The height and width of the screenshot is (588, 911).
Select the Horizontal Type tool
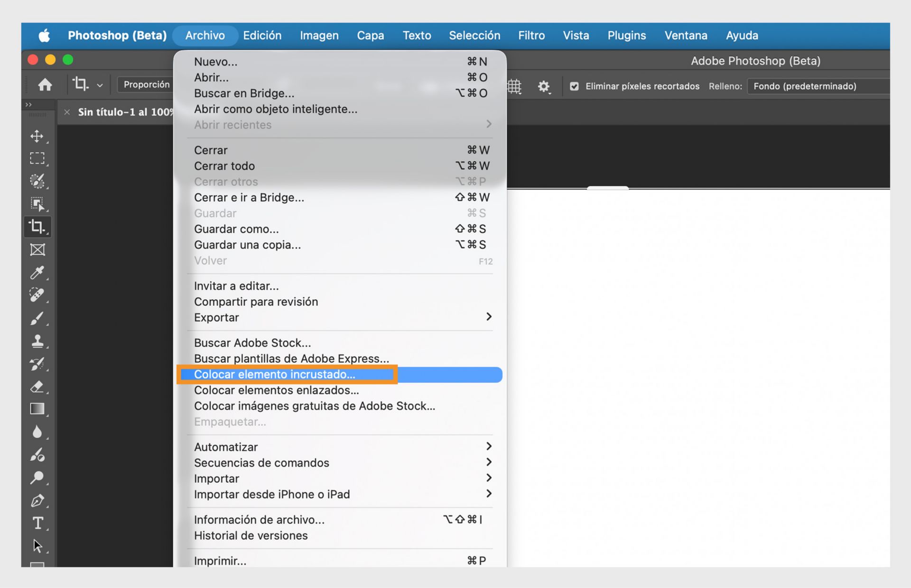pyautogui.click(x=38, y=523)
